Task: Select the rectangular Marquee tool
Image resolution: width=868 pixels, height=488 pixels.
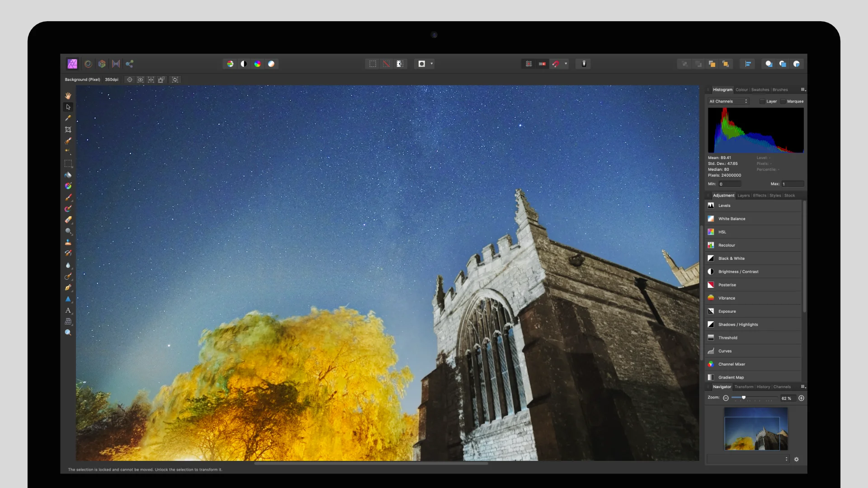Action: coord(68,164)
